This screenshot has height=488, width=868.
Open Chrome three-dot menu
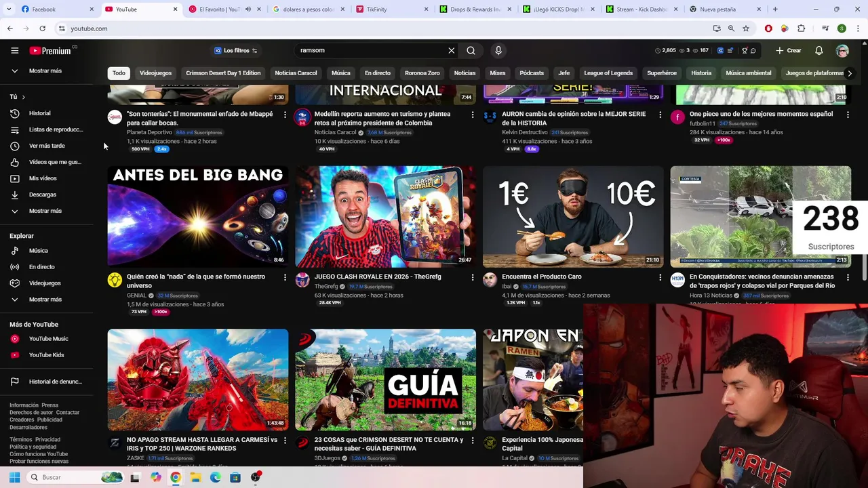point(858,28)
